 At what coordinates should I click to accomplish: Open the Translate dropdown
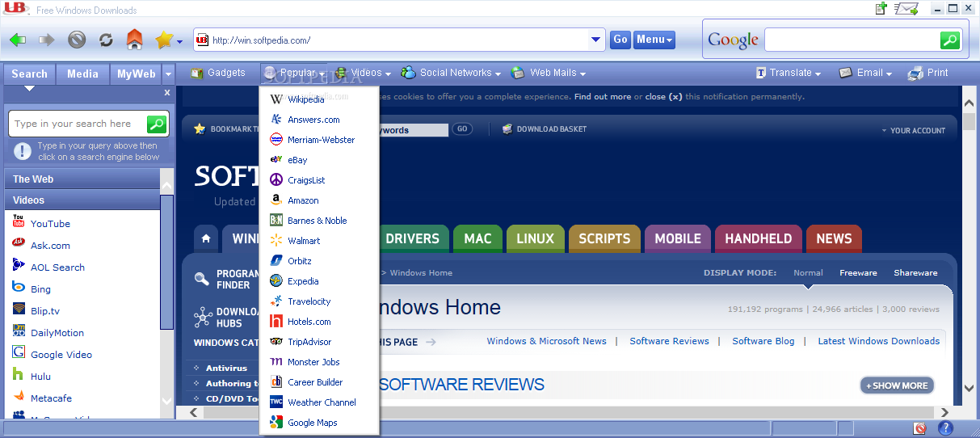tap(788, 73)
